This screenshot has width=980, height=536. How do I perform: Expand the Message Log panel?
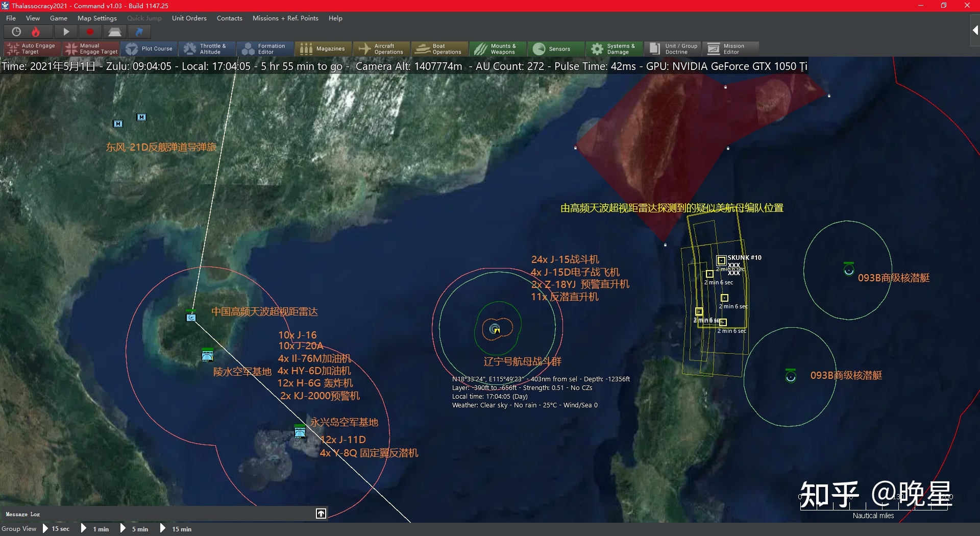click(x=321, y=514)
